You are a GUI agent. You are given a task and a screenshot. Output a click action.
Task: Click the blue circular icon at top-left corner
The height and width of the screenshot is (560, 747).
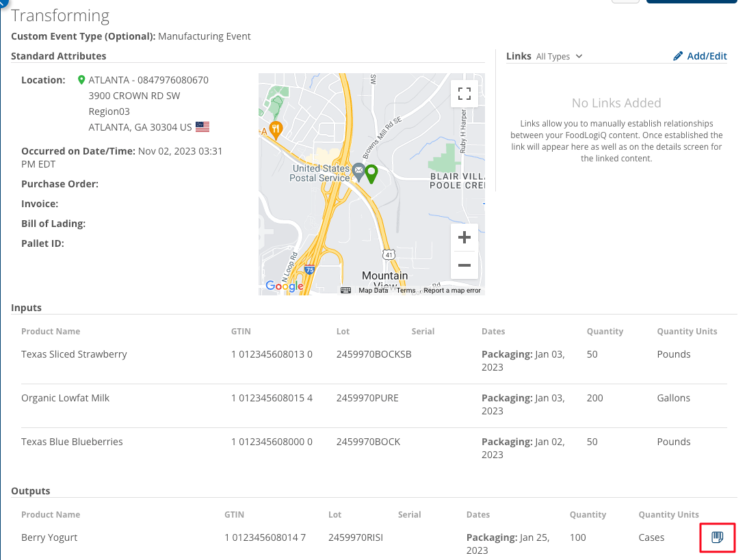[x=1, y=4]
